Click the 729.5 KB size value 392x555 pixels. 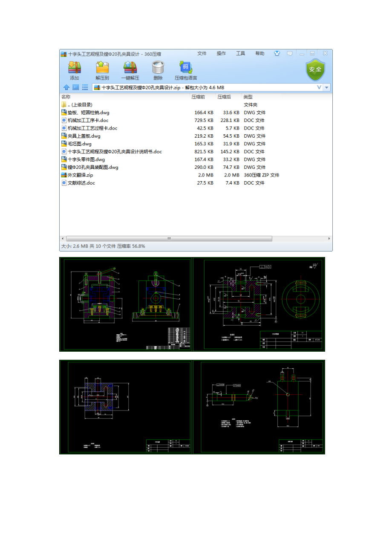[x=204, y=120]
